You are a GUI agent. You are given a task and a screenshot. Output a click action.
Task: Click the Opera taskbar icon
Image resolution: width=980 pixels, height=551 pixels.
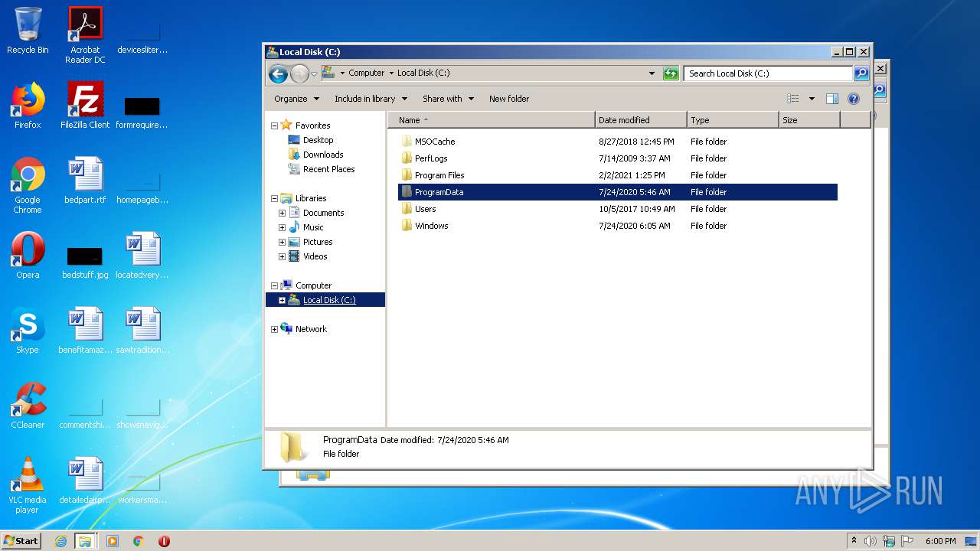pyautogui.click(x=164, y=541)
